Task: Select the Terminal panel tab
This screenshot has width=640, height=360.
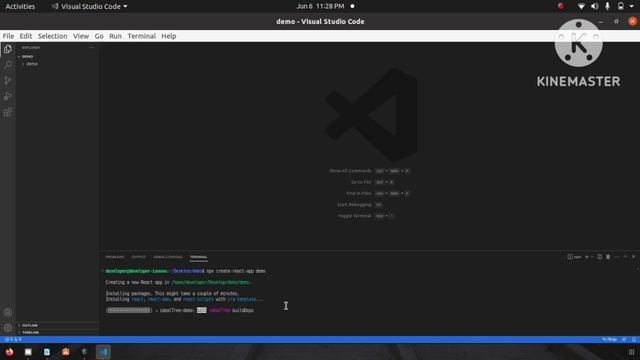Action: (198, 257)
